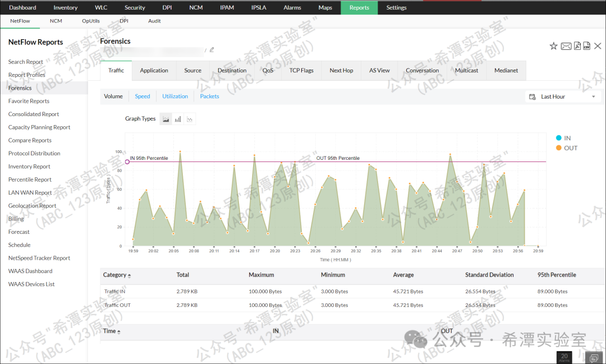Click the IN 95th Percentile line marker
The height and width of the screenshot is (364, 606).
pos(127,162)
